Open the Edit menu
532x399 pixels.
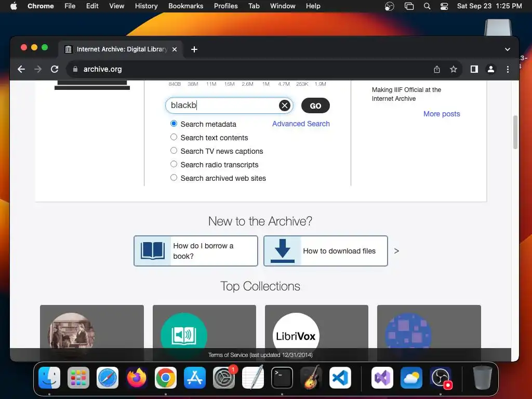(92, 6)
